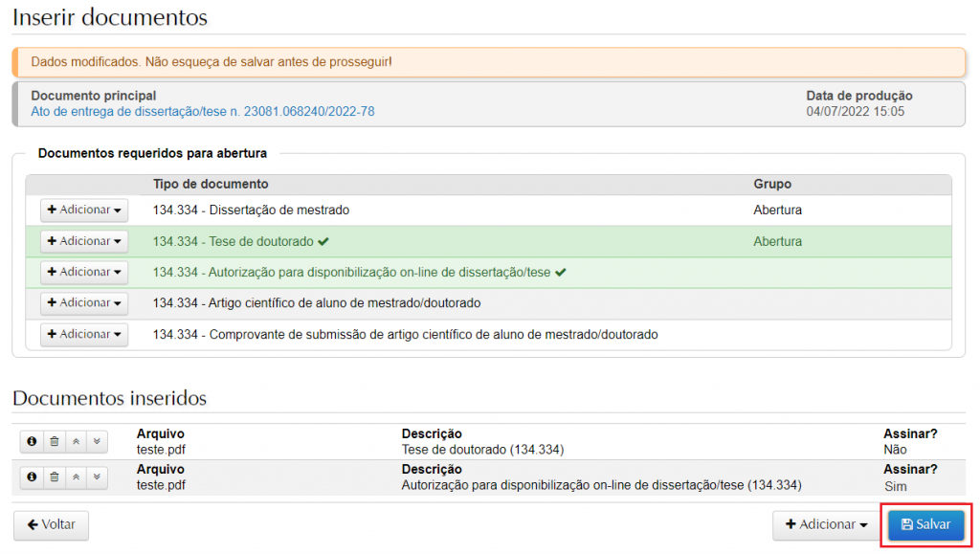The width and height of the screenshot is (980, 554).
Task: Open the bottom Adicionar dropdown beside Salvar
Action: (x=826, y=524)
